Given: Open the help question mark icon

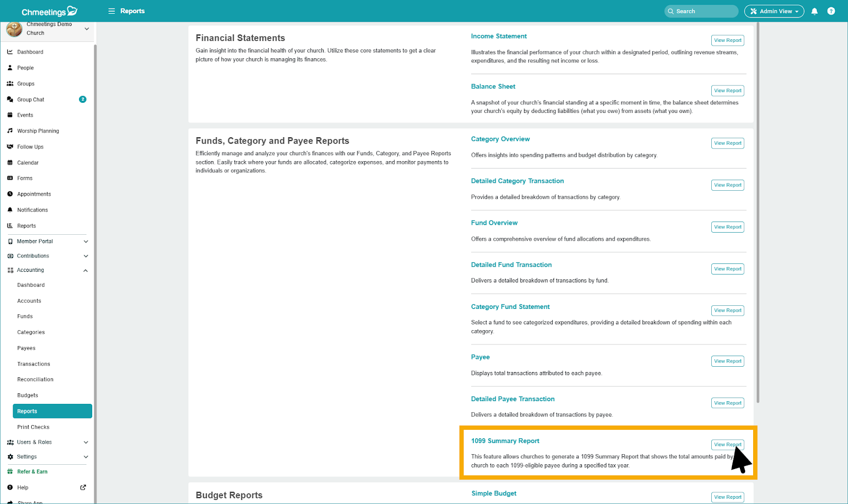Looking at the screenshot, I should click(831, 11).
